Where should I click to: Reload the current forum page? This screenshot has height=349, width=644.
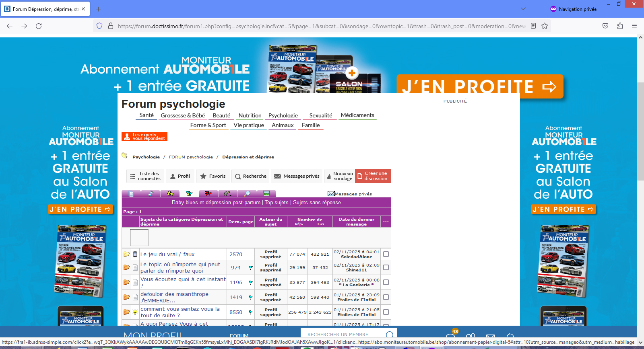point(39,26)
